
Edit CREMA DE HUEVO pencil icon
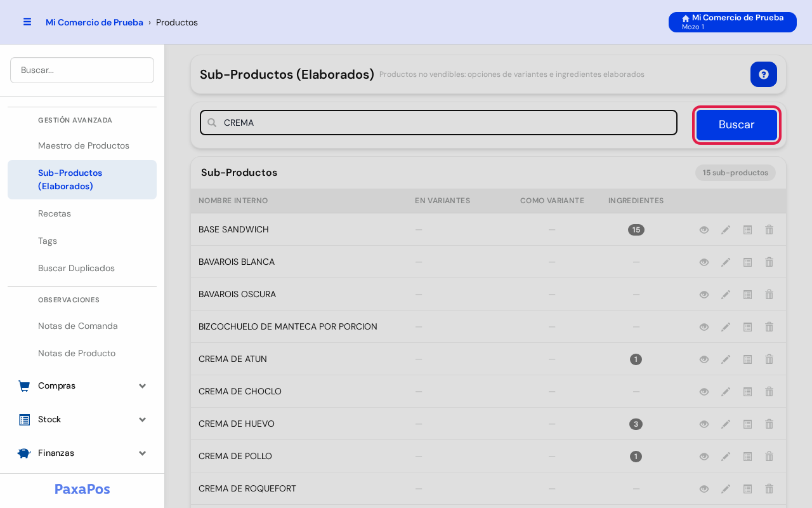[726, 424]
